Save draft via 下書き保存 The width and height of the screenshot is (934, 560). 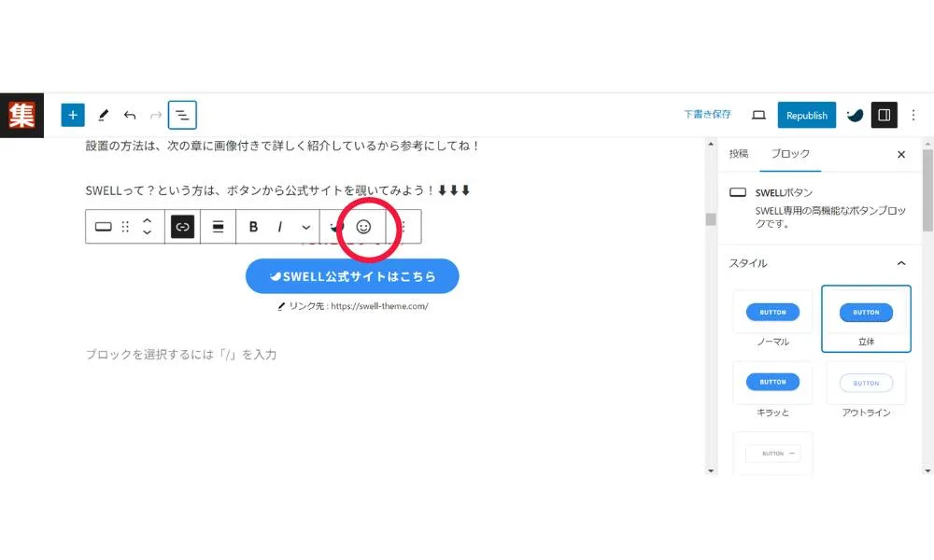coord(707,114)
